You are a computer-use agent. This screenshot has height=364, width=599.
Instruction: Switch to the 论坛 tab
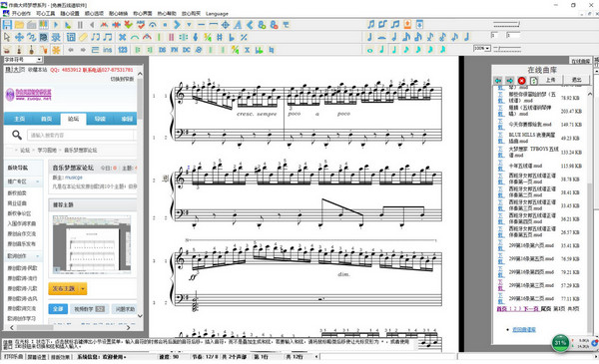point(73,119)
